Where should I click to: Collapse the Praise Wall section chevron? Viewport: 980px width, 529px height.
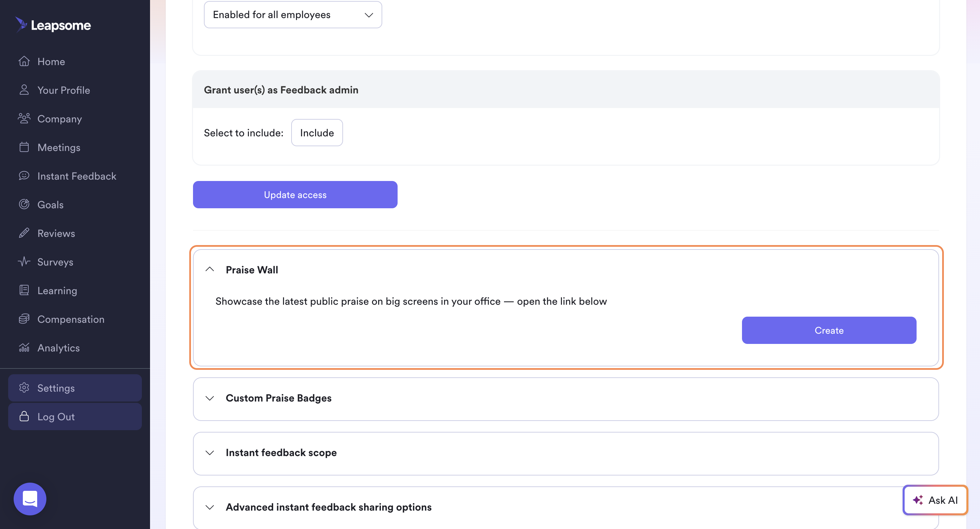pyautogui.click(x=210, y=269)
